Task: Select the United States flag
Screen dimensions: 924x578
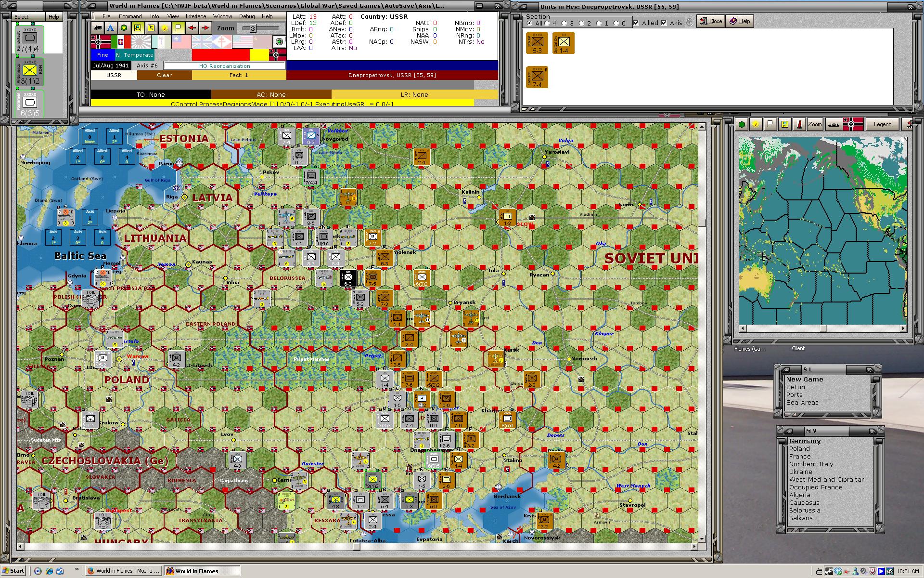Action: coord(242,42)
